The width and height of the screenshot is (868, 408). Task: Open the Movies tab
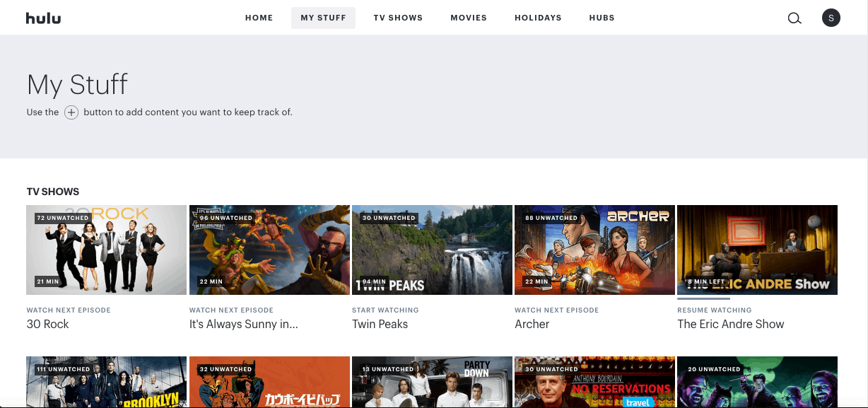tap(469, 18)
